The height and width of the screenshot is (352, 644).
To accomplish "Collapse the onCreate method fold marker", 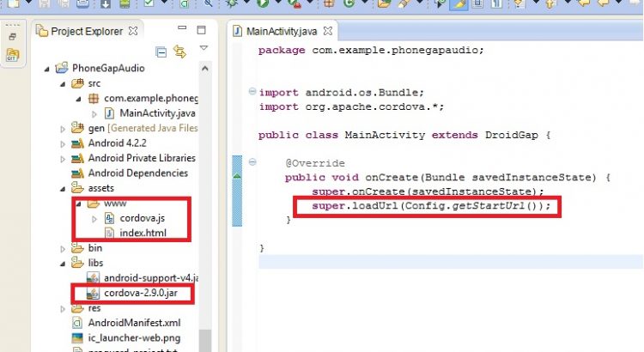I will (251, 162).
